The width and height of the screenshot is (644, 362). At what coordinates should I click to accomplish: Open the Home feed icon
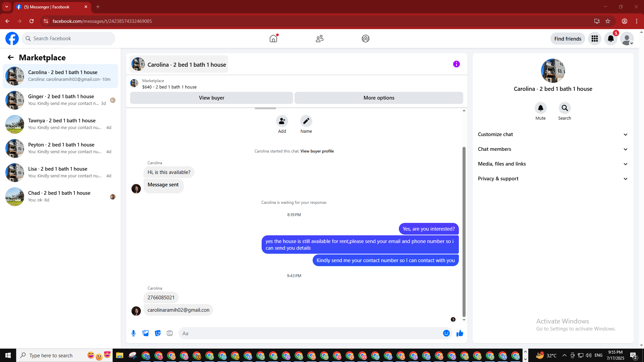pyautogui.click(x=273, y=39)
